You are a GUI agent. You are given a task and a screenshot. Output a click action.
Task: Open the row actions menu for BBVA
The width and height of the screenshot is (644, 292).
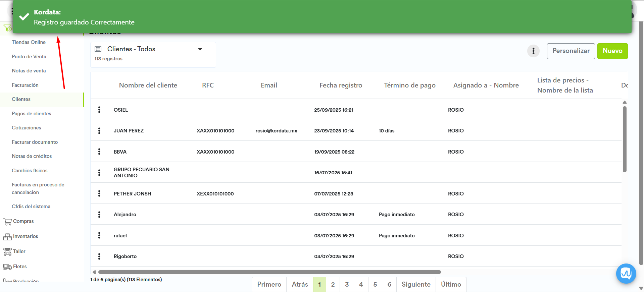pos(99,152)
